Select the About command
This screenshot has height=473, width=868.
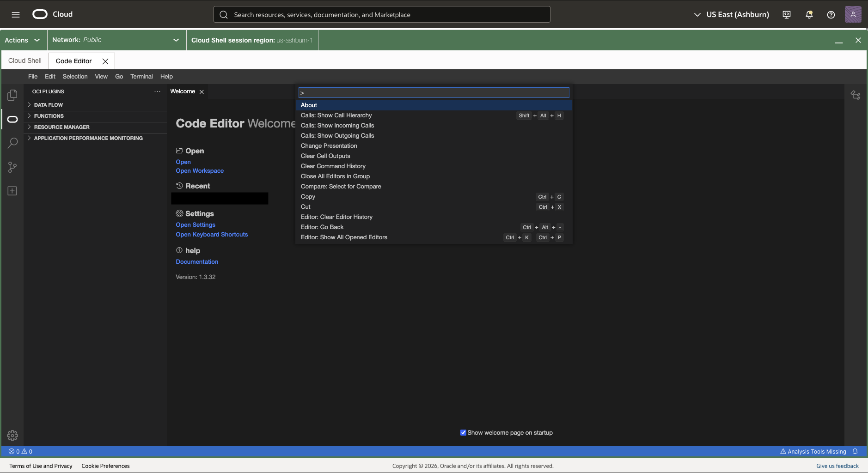pos(434,105)
